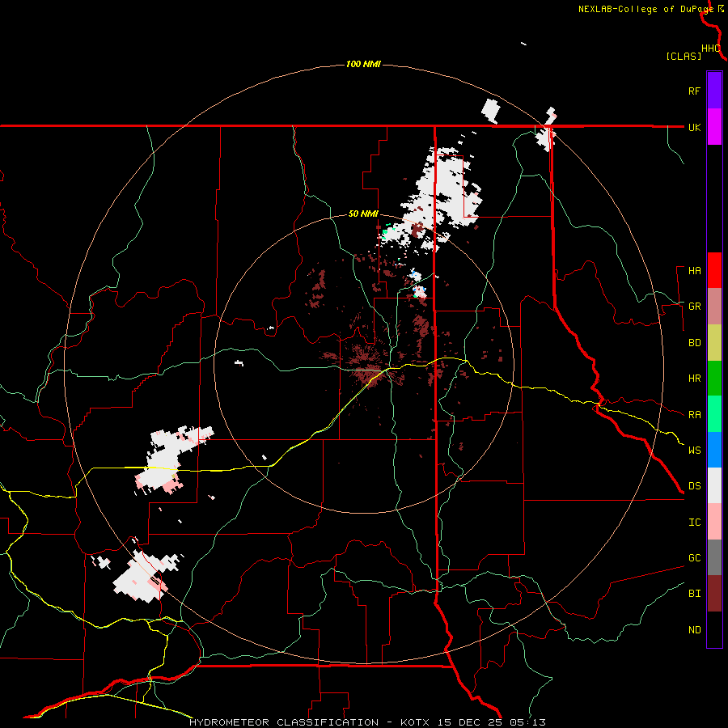Pick the green HR legend swatch
Viewport: 728px width, 728px height.
pyautogui.click(x=714, y=379)
